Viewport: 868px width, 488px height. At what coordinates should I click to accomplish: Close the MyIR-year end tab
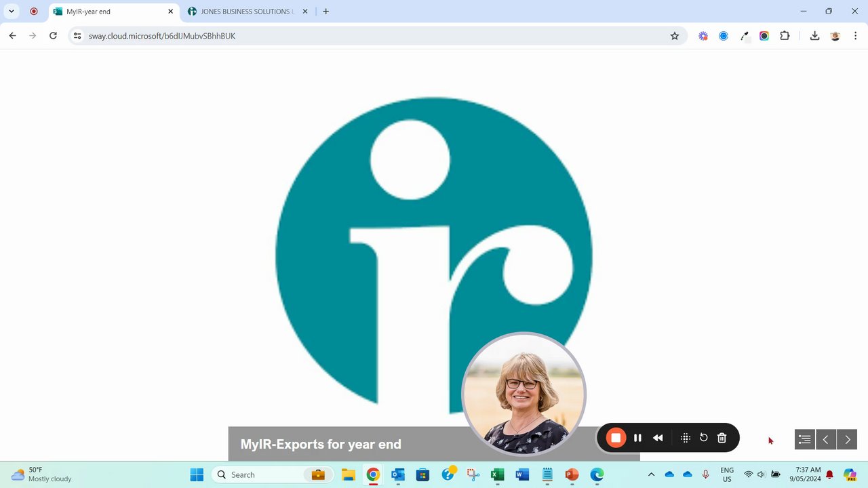tap(170, 12)
